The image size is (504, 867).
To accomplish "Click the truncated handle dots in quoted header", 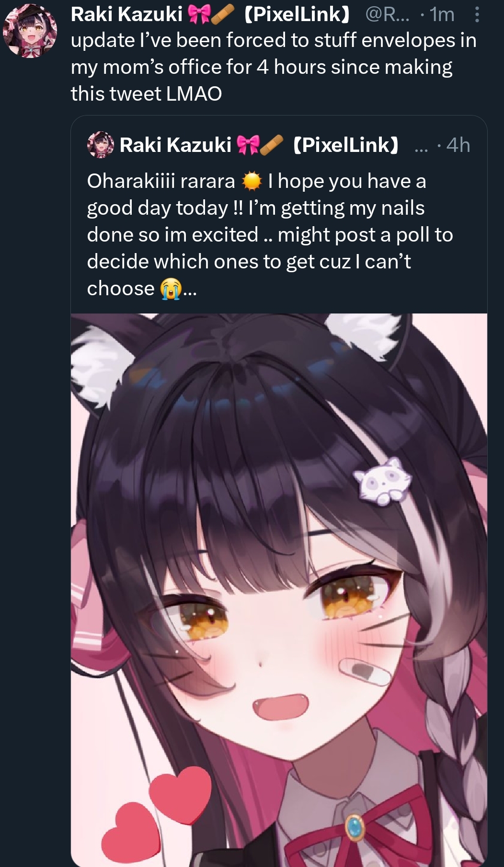I will click(x=421, y=149).
